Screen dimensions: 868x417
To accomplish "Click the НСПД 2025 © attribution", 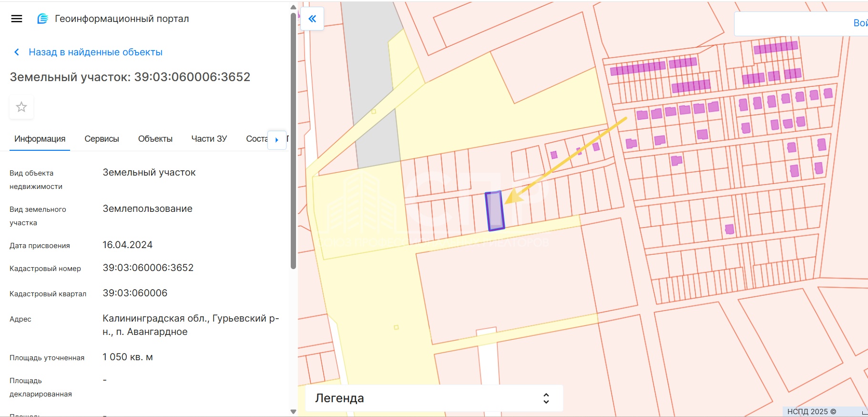I will (812, 411).
